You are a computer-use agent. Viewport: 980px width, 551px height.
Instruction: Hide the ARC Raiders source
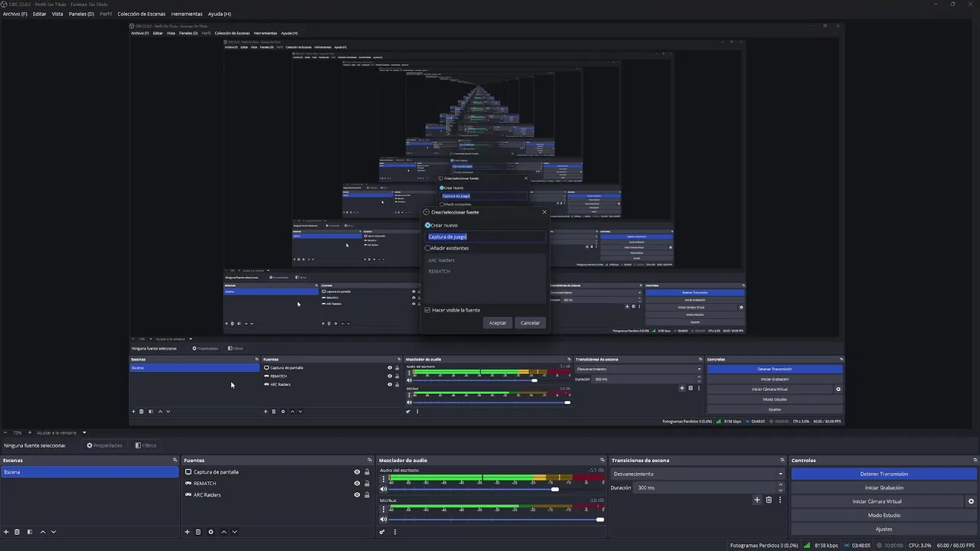pyautogui.click(x=357, y=495)
